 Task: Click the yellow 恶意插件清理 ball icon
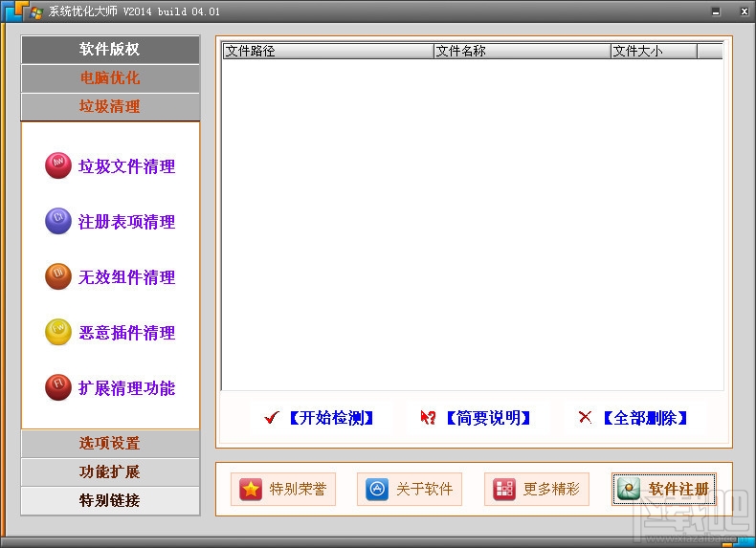(x=58, y=332)
